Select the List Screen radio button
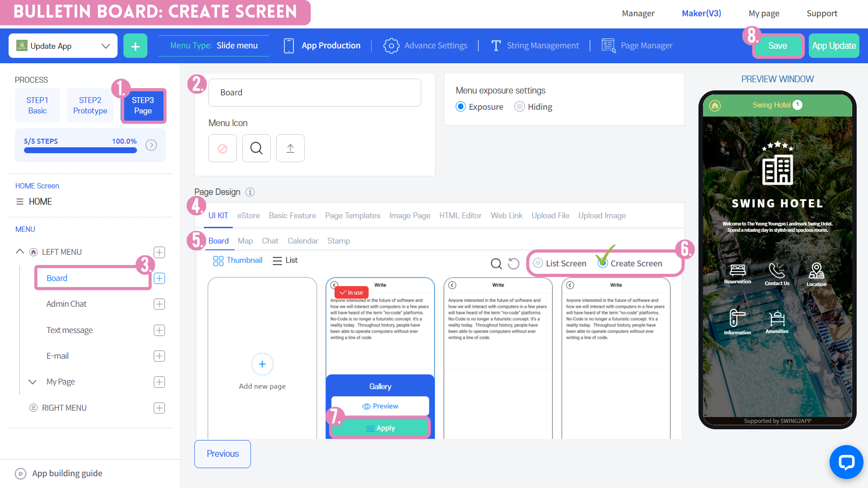868x488 pixels. [538, 263]
